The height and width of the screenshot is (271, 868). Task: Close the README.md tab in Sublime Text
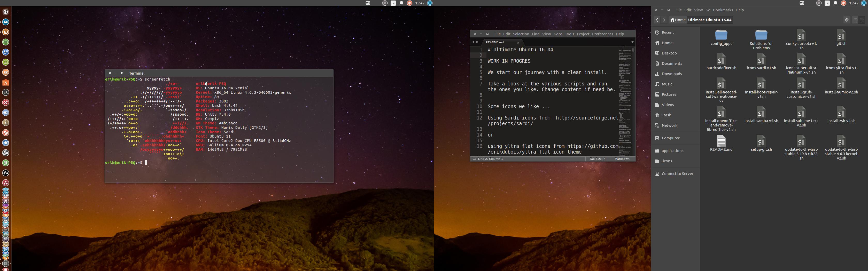click(x=518, y=42)
